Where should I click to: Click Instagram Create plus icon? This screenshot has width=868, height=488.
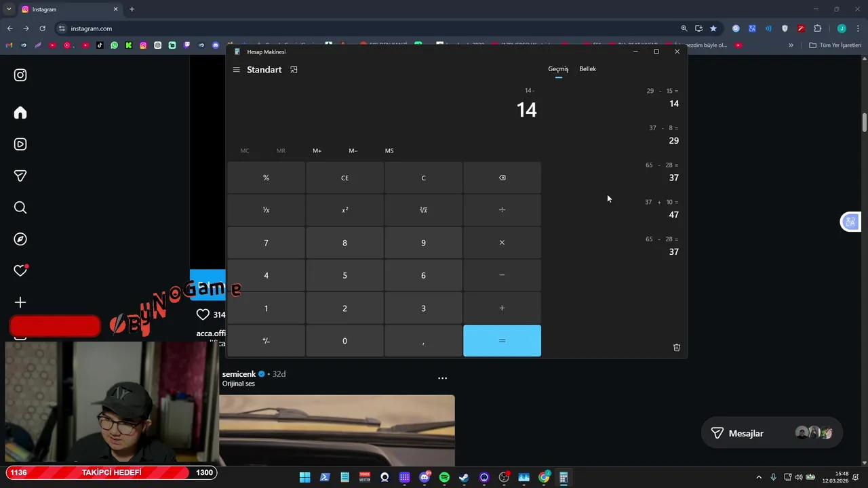click(x=20, y=302)
